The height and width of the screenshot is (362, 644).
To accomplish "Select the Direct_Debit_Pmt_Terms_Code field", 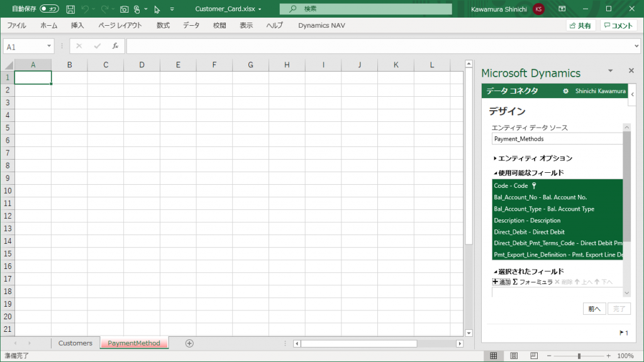I will (x=557, y=243).
